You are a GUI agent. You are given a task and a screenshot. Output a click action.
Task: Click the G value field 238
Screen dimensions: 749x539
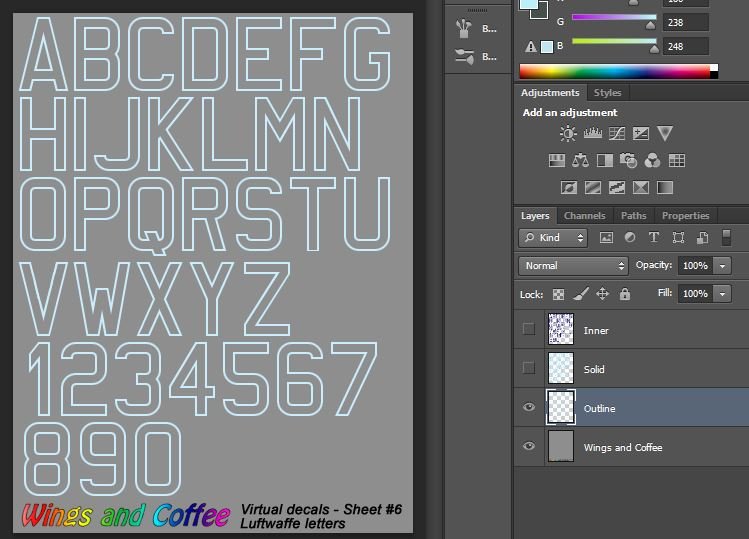click(685, 22)
